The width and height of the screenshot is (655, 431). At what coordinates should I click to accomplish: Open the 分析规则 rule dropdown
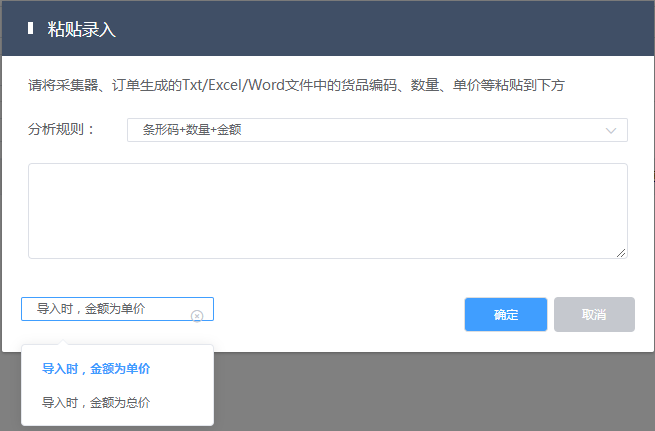click(377, 130)
